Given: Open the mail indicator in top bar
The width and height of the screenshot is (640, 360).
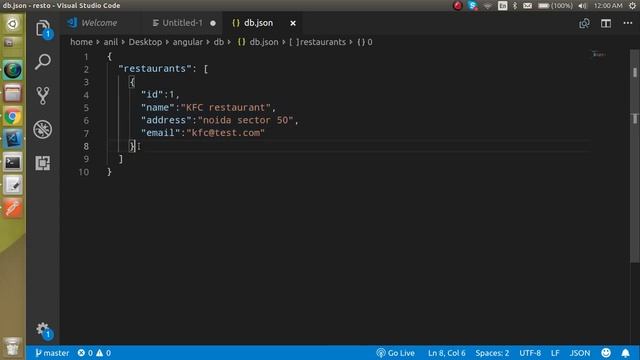Looking at the screenshot, I should pos(527,6).
